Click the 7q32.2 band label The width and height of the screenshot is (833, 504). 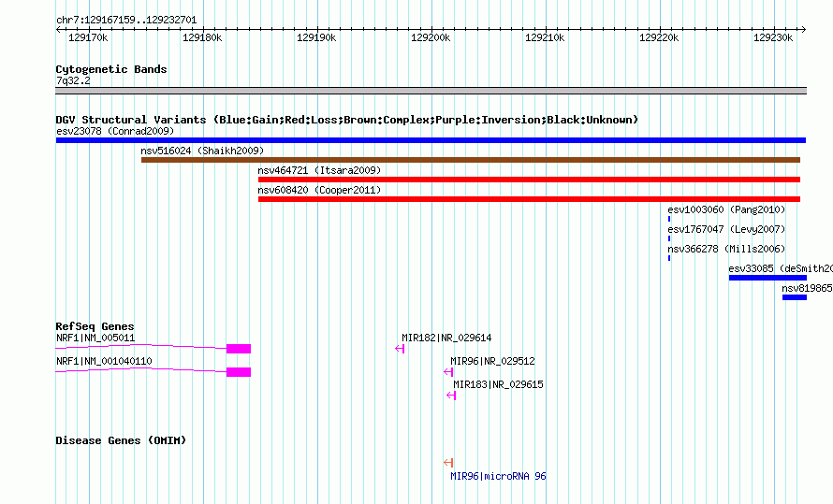click(73, 80)
